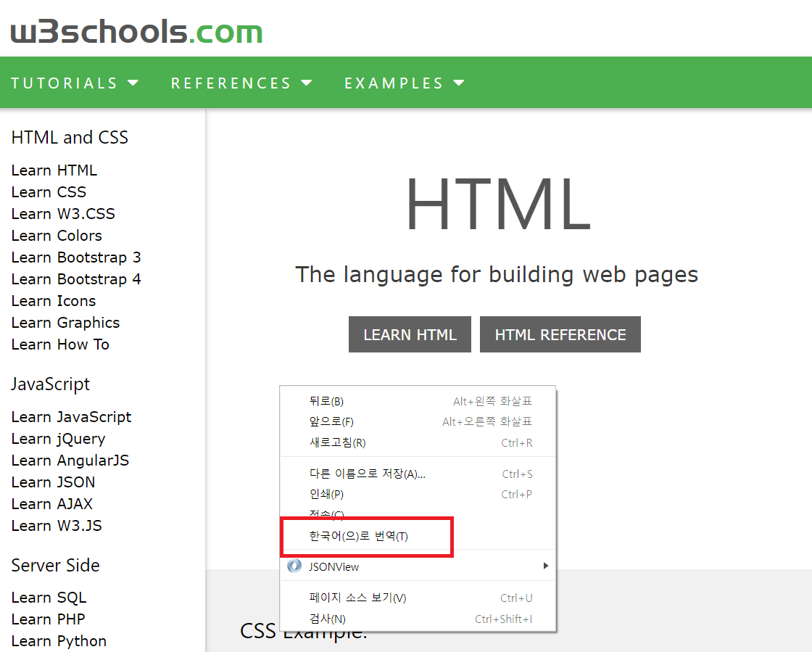The width and height of the screenshot is (812, 652).
Task: Click 'The language for building web pages' text
Action: [497, 274]
